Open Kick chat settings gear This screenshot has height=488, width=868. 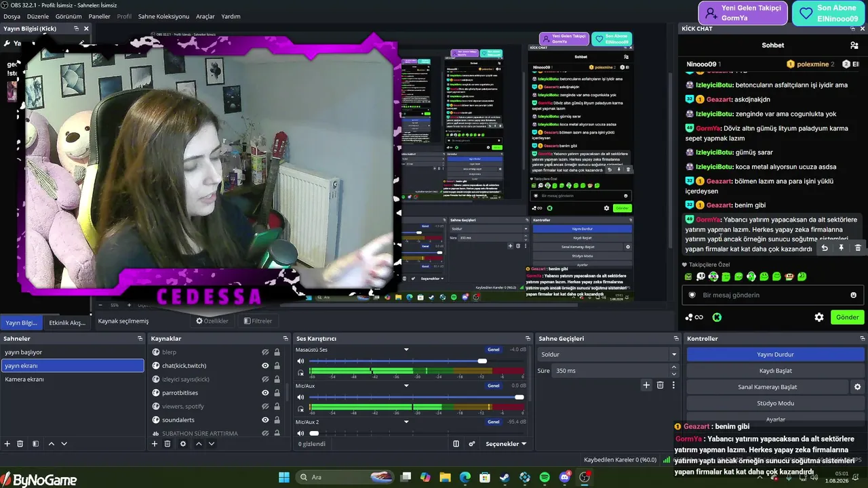pyautogui.click(x=819, y=317)
